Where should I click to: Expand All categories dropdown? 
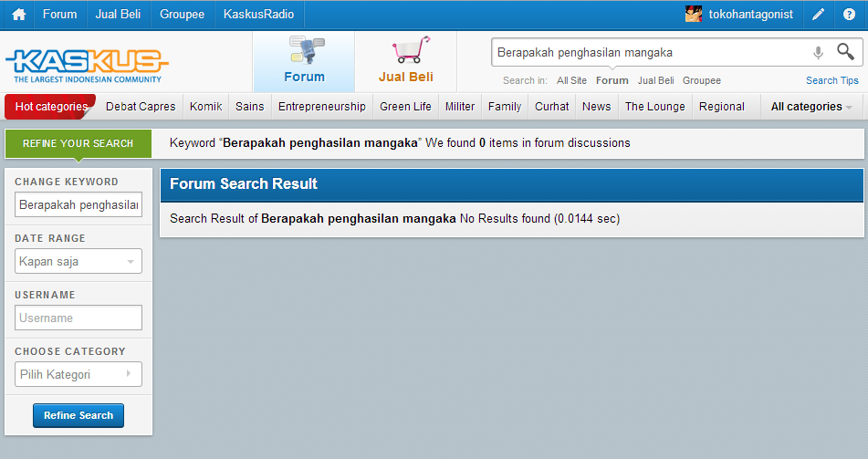coord(811,106)
